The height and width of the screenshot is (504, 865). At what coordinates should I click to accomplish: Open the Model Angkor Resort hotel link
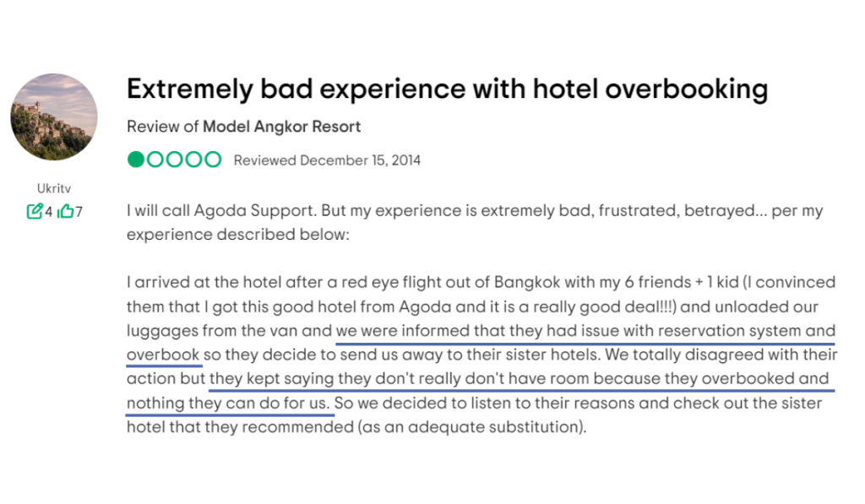(281, 127)
